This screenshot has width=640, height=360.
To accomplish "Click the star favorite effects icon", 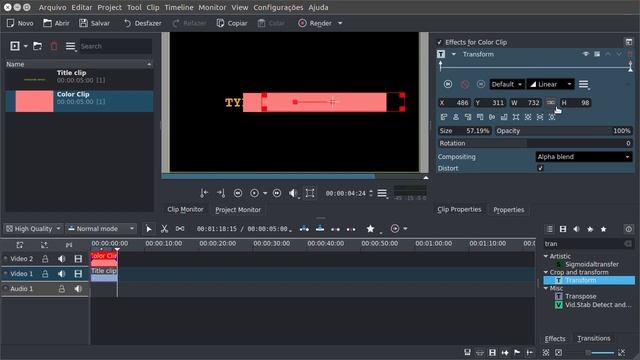I will 370,229.
